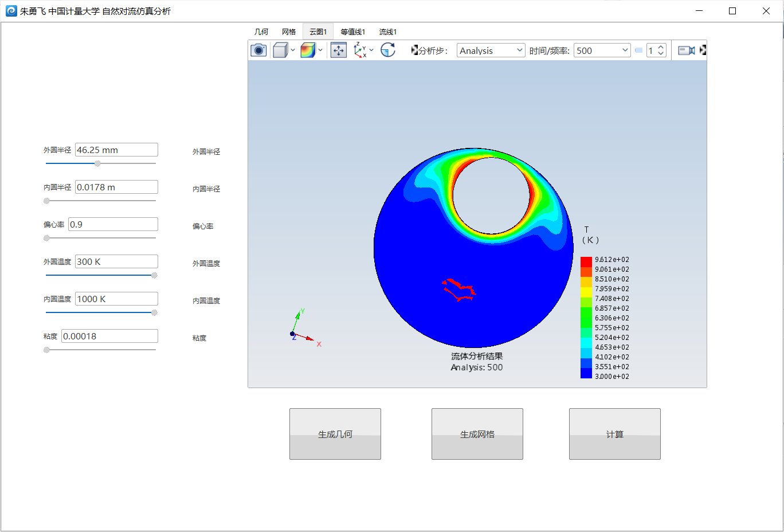Click the 生成网格 button
Viewport: 784px width, 532px height.
[x=477, y=434]
